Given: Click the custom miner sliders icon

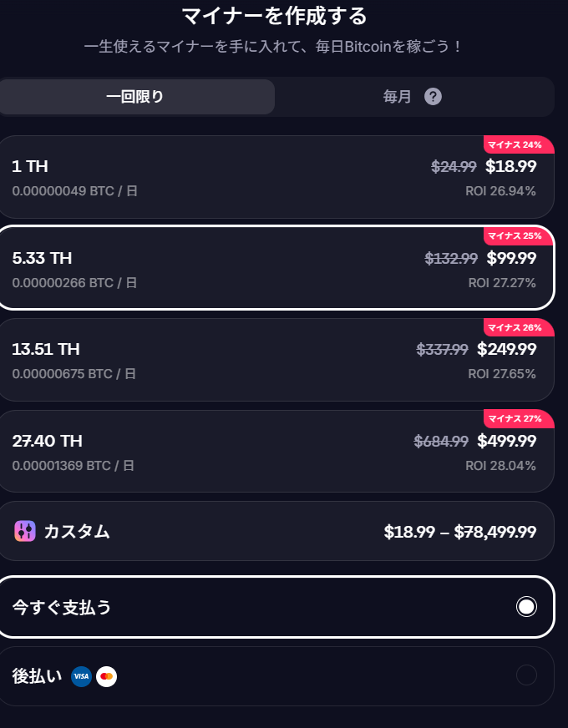Looking at the screenshot, I should (x=25, y=531).
